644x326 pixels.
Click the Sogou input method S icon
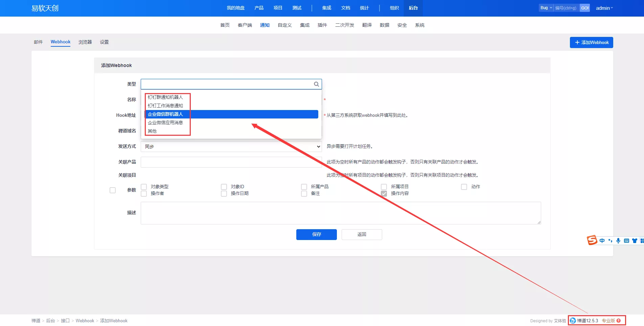[592, 240]
